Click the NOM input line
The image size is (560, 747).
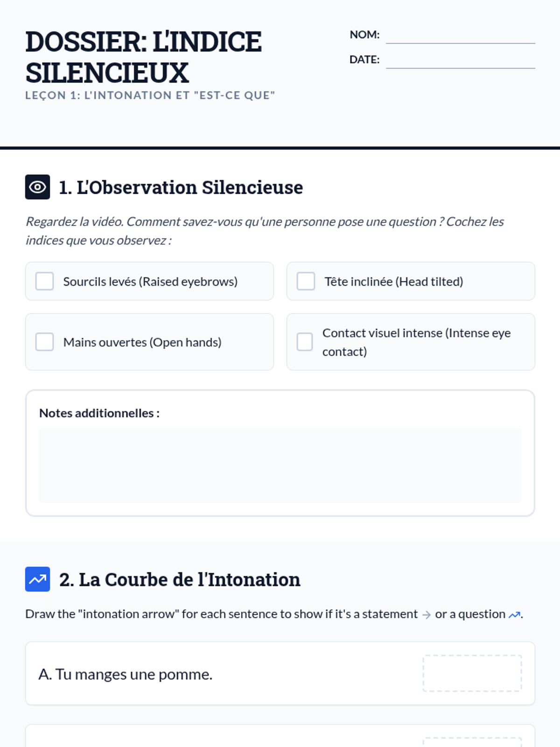[x=461, y=36]
